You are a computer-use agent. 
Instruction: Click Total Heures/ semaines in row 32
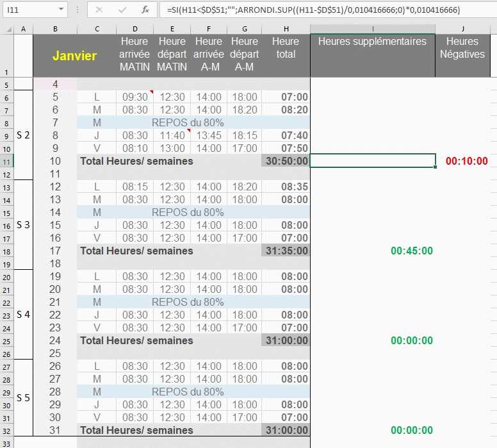coord(136,431)
